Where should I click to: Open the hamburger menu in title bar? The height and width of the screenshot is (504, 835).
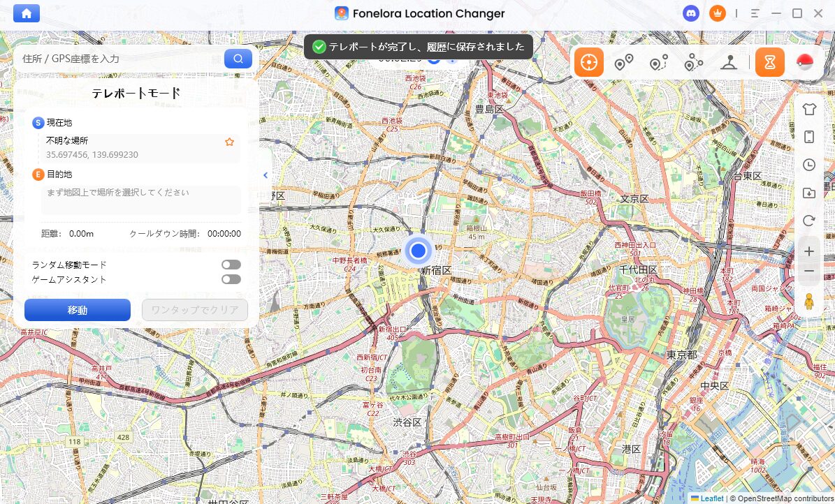pyautogui.click(x=755, y=13)
